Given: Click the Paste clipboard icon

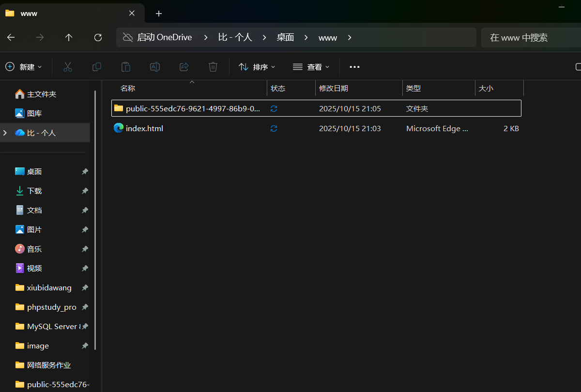Looking at the screenshot, I should point(126,67).
